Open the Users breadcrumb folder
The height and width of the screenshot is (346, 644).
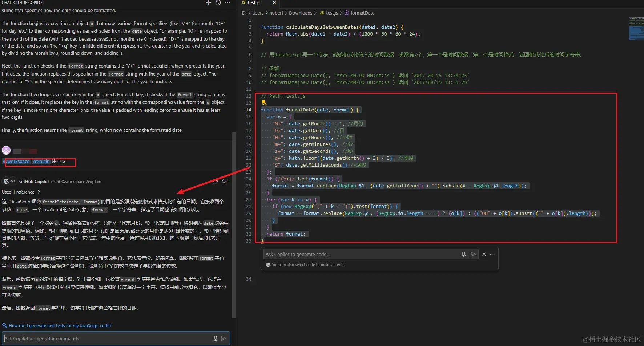tap(258, 13)
